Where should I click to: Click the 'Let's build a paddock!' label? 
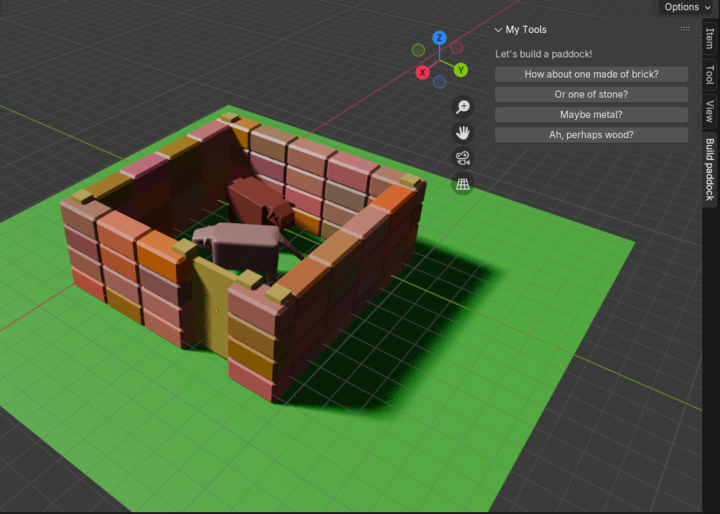tap(544, 54)
